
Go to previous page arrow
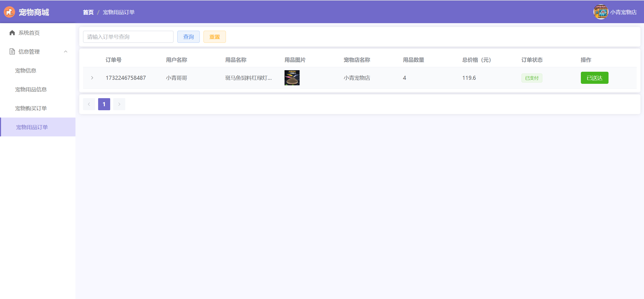click(x=89, y=104)
